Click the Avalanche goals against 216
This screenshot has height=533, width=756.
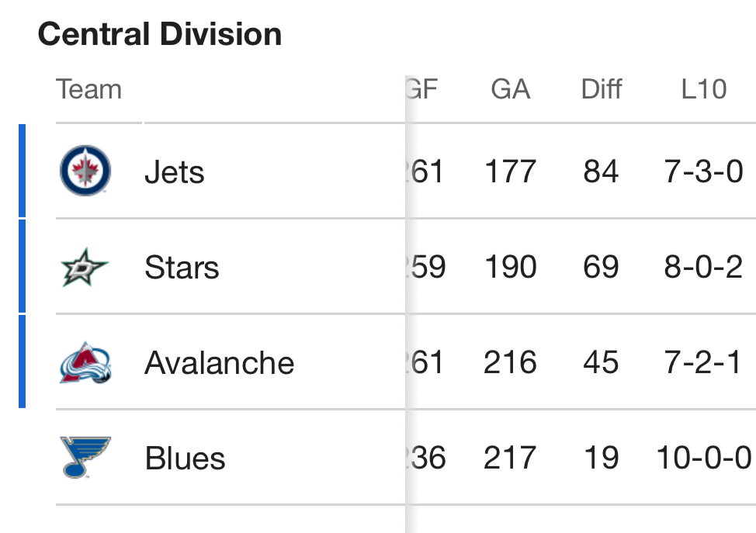(510, 363)
